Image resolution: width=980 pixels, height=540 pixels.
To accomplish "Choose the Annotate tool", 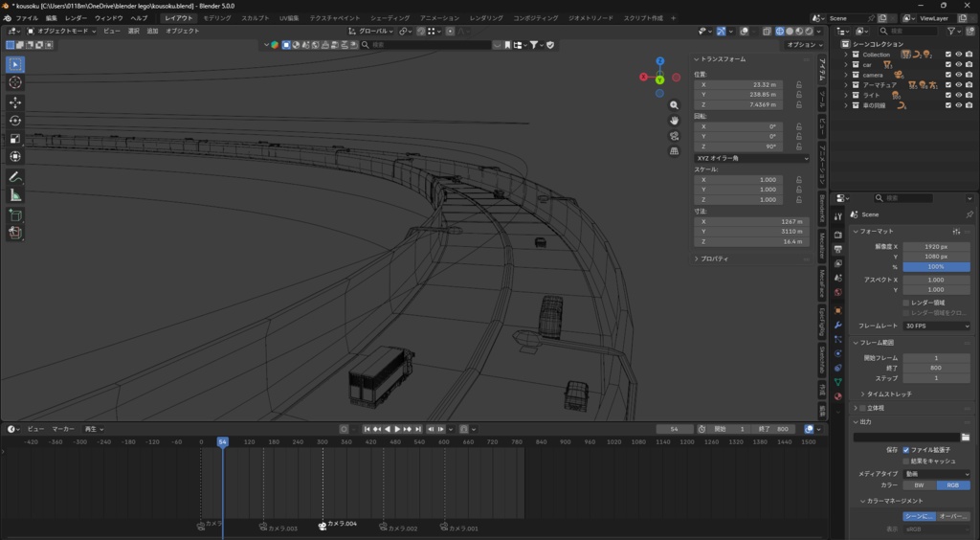I will click(x=15, y=177).
